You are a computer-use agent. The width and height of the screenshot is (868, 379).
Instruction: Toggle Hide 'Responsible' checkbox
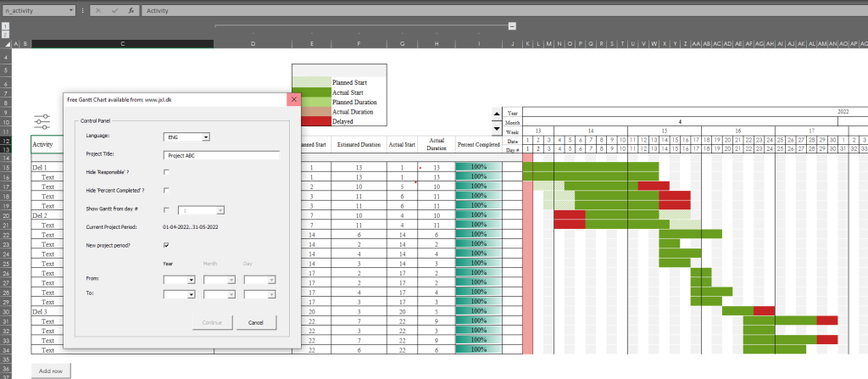click(x=166, y=172)
